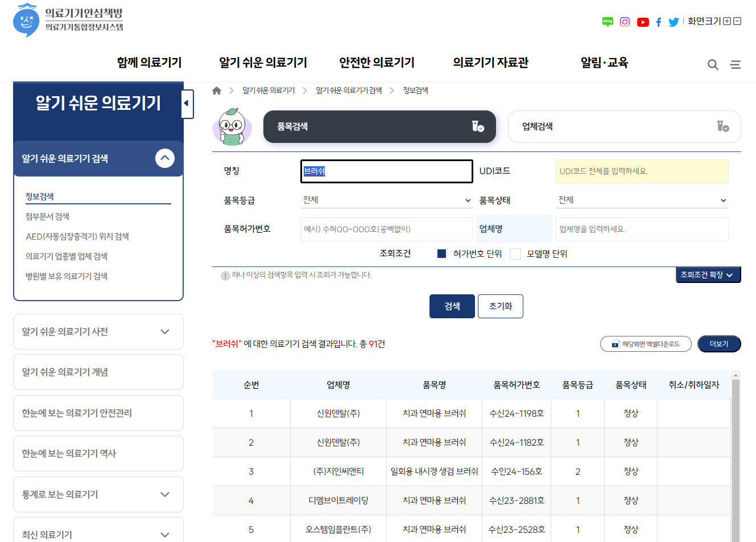Open AED 위치 검색 sidebar link

coord(77,236)
